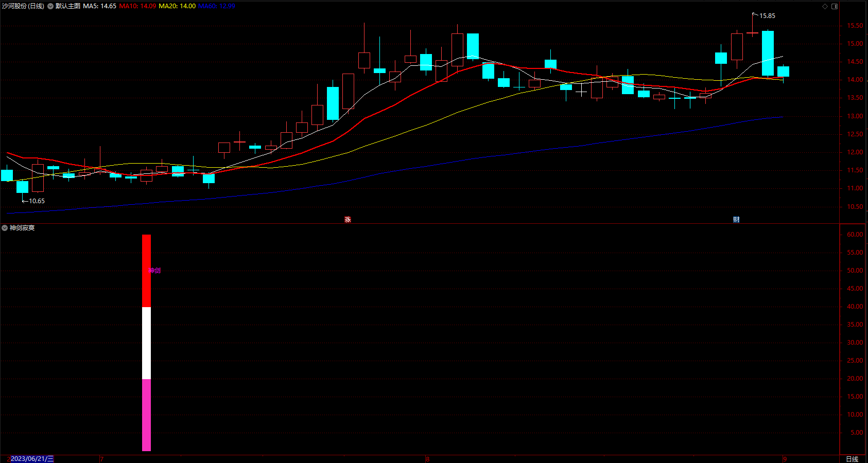Click the 10.65 low price label
Viewport: 868px width, 463px height.
click(x=37, y=201)
